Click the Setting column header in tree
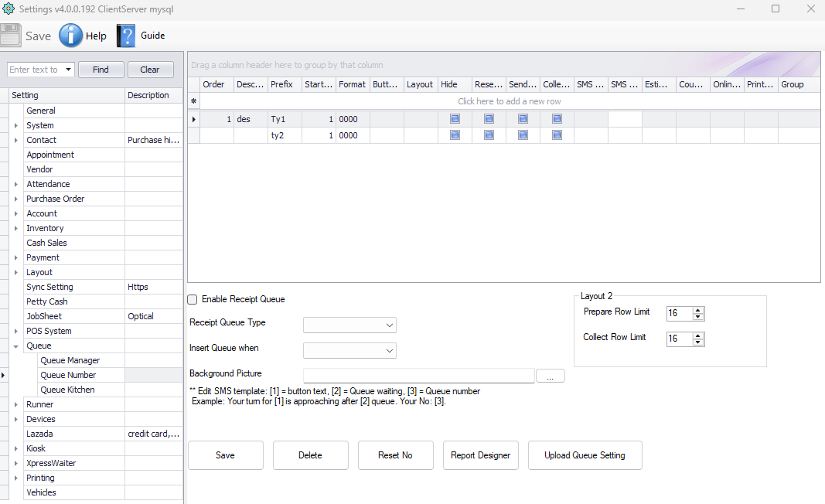The width and height of the screenshot is (825, 504). point(66,95)
